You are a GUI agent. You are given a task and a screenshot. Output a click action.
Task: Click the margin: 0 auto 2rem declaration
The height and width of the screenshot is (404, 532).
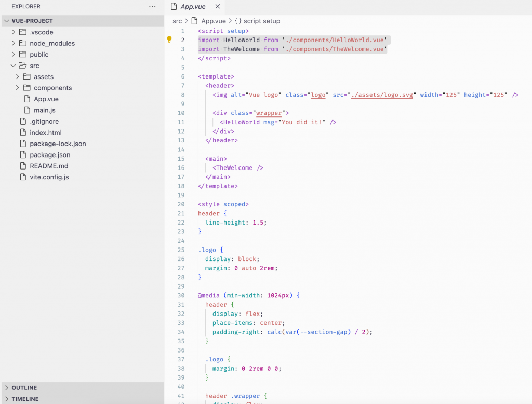(x=241, y=268)
